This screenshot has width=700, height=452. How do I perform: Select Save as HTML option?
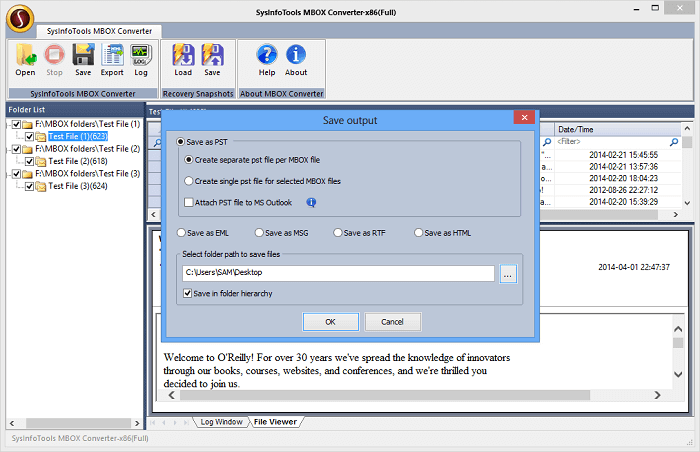[x=419, y=233]
